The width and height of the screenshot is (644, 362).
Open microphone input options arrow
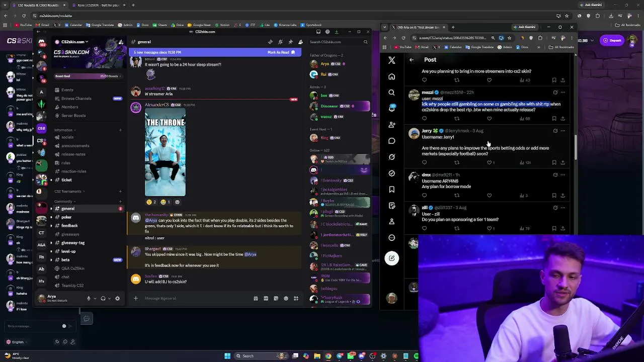94,298
